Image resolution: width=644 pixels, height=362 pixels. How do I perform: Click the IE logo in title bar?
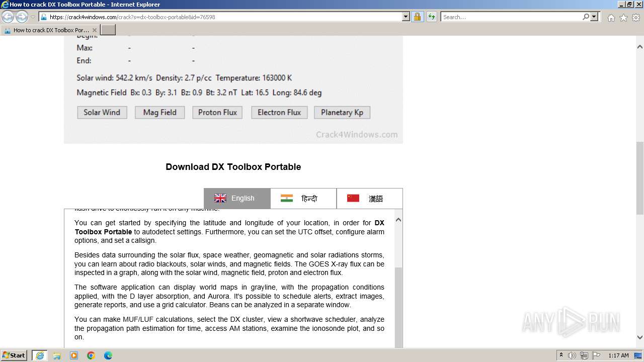[x=5, y=5]
